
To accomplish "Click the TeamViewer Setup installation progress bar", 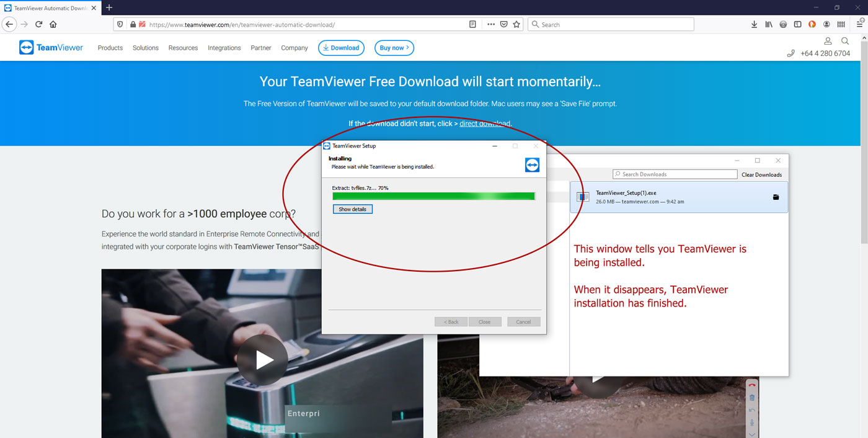I will tap(433, 196).
